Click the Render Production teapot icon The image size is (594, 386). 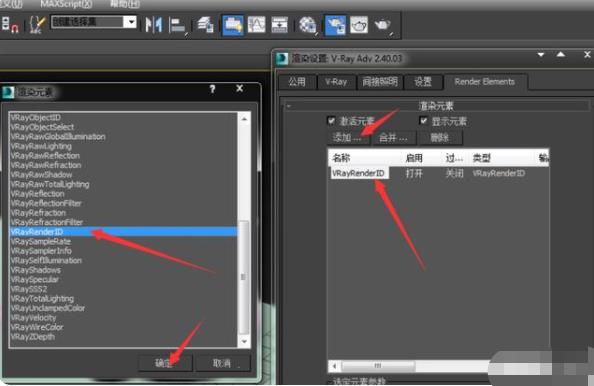click(x=383, y=25)
